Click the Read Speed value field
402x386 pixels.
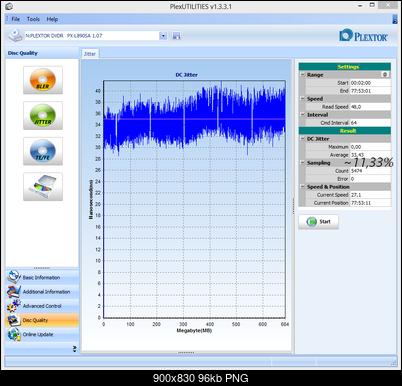[x=370, y=107]
